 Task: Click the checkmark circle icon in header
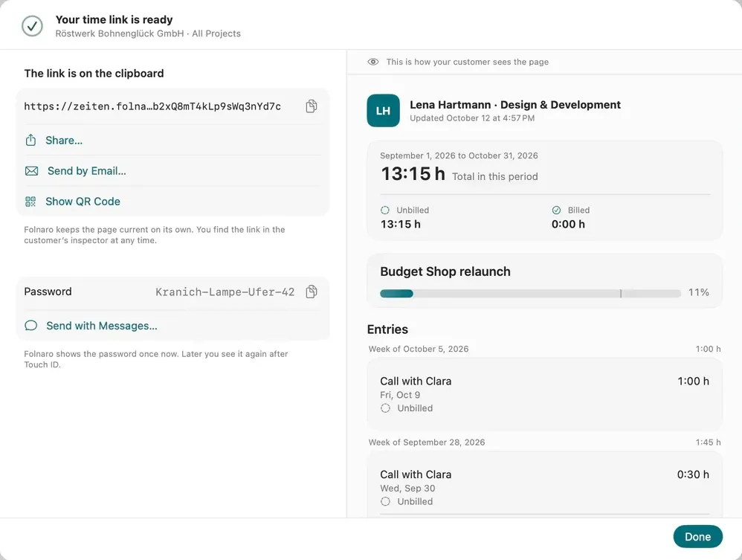click(x=32, y=26)
